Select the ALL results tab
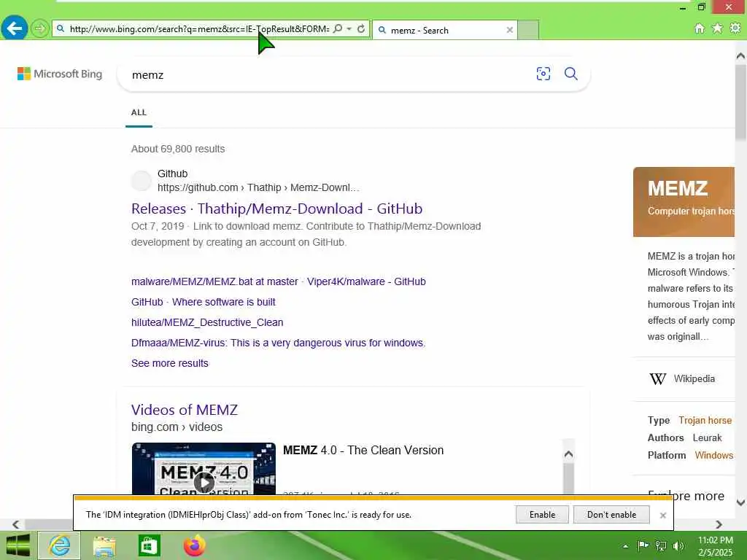The width and height of the screenshot is (747, 560). pyautogui.click(x=139, y=113)
